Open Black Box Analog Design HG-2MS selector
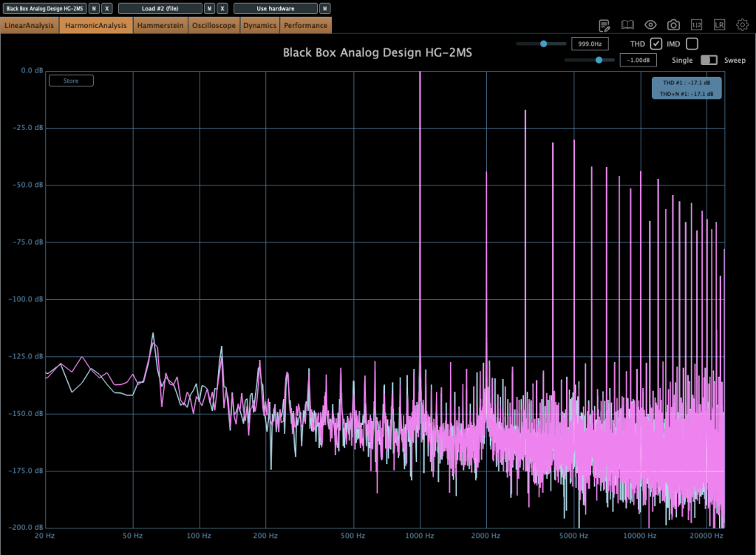The image size is (756, 555). tap(44, 8)
